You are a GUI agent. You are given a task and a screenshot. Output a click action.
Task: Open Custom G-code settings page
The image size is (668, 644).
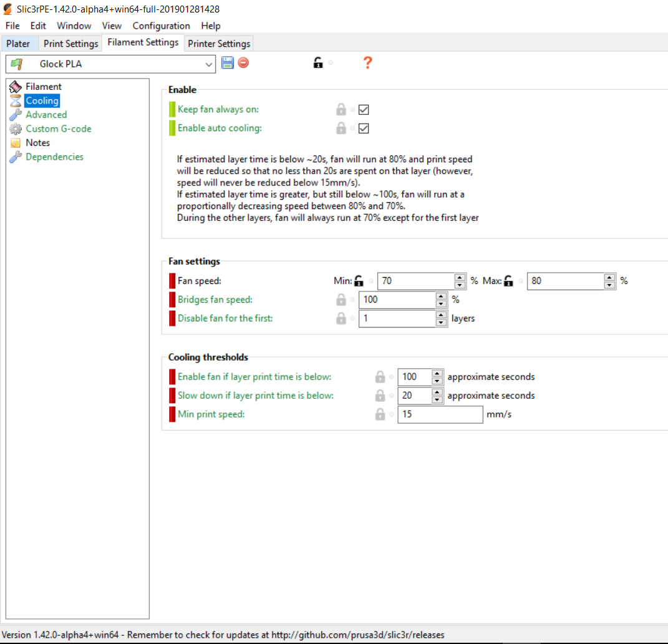[58, 129]
